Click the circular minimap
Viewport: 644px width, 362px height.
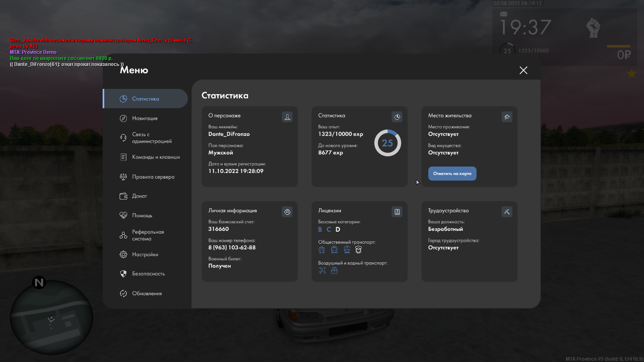tap(52, 317)
